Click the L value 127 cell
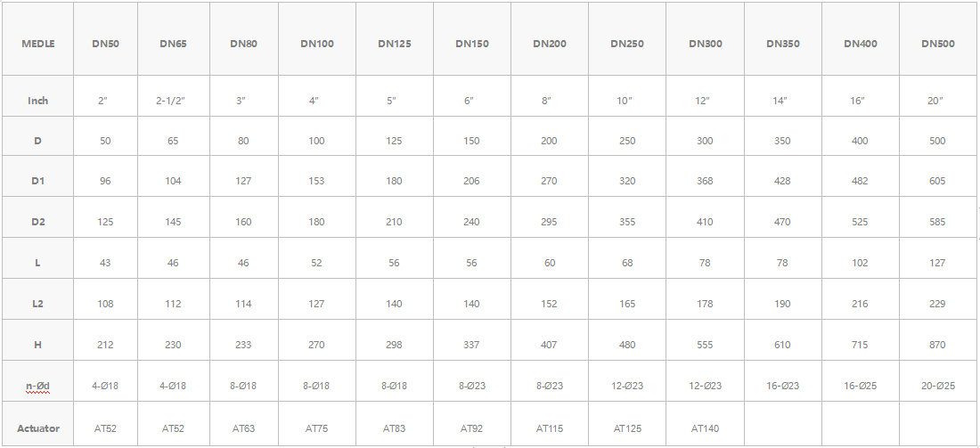Image resolution: width=980 pixels, height=448 pixels. point(937,263)
